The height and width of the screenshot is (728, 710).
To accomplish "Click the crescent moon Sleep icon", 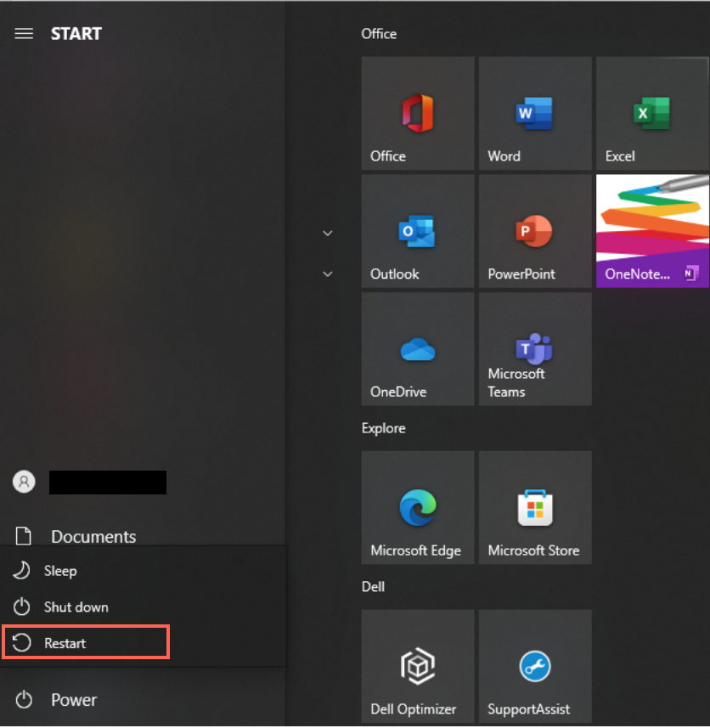I will tap(21, 571).
